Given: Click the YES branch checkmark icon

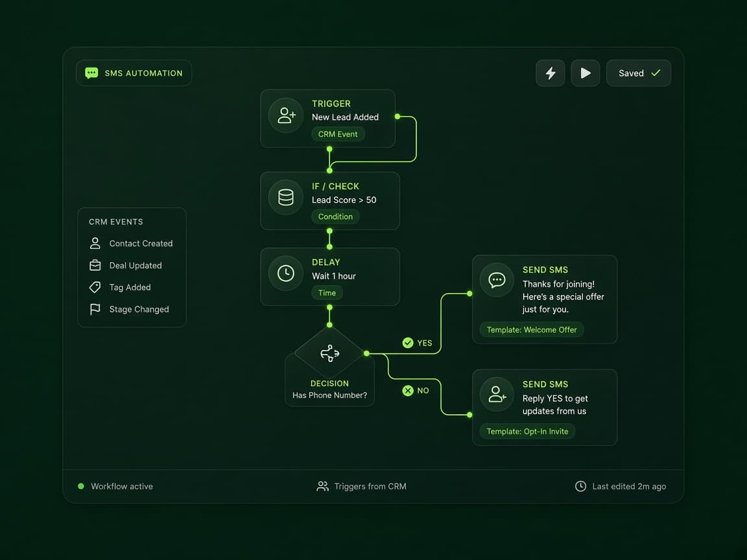Looking at the screenshot, I should point(408,343).
